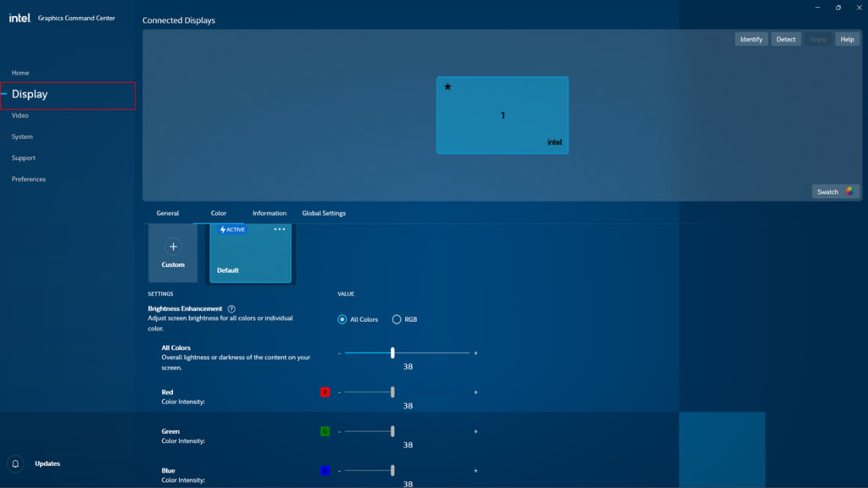Click the Active lightning badge
Image resolution: width=868 pixels, height=488 pixels.
tap(232, 230)
